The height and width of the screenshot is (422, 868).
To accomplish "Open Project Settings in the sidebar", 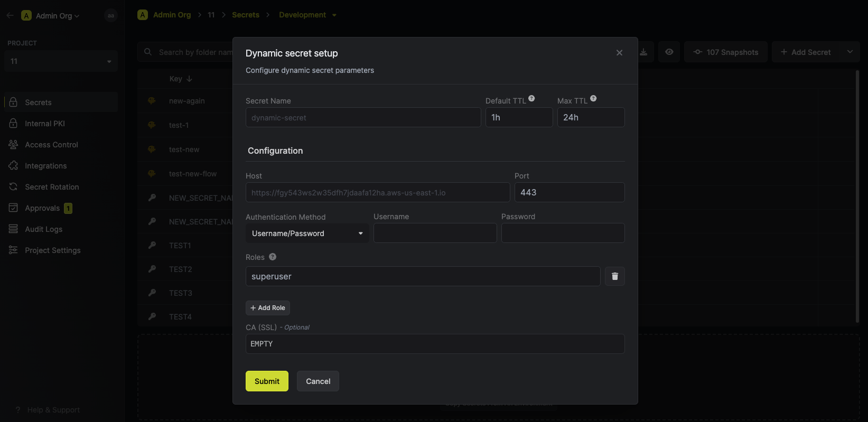I will 61,250.
